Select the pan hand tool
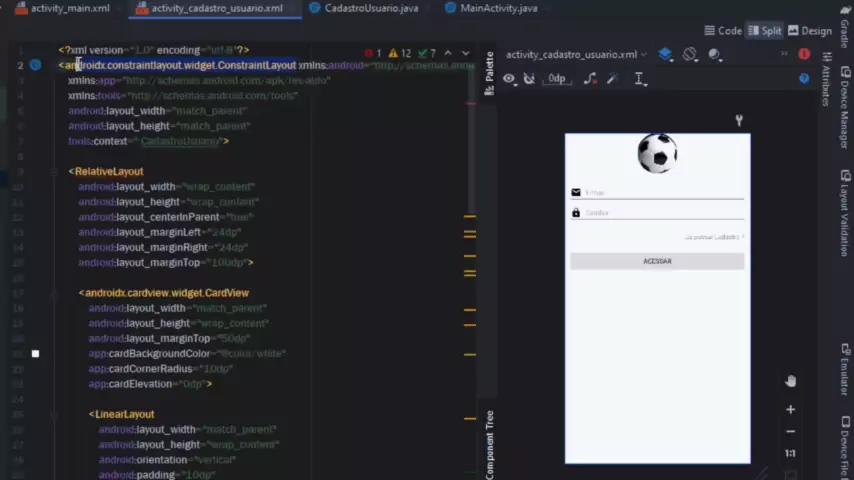854x480 pixels. (790, 381)
